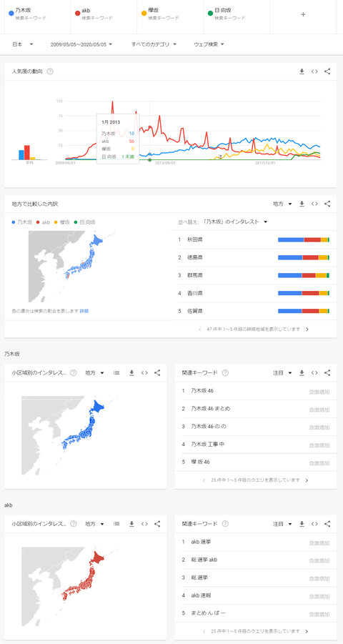The height and width of the screenshot is (644, 343).
Task: Open the 並べ替え 「乃木坂」のインタレスト sort dropdown
Action: click(x=235, y=222)
